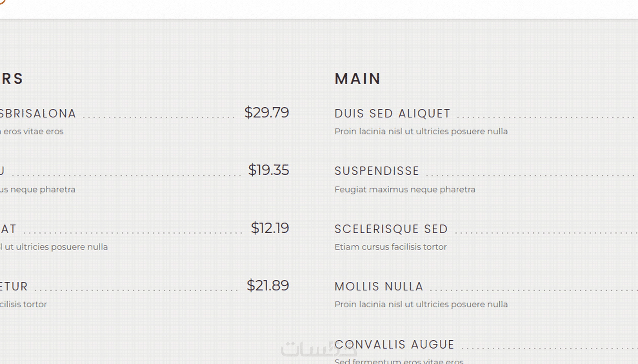638x364 pixels.
Task: Click the MAIN section heading
Action: (358, 79)
